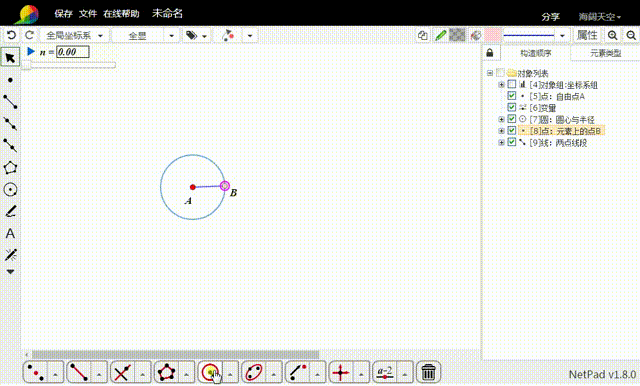Select the magic wand tool in sidebar
The image size is (640, 386).
tap(10, 255)
